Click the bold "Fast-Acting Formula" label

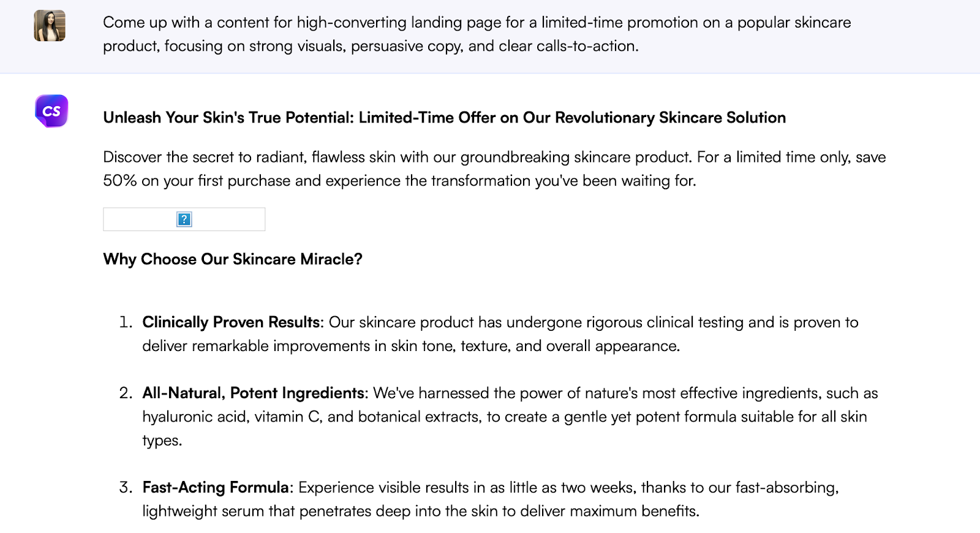(216, 488)
